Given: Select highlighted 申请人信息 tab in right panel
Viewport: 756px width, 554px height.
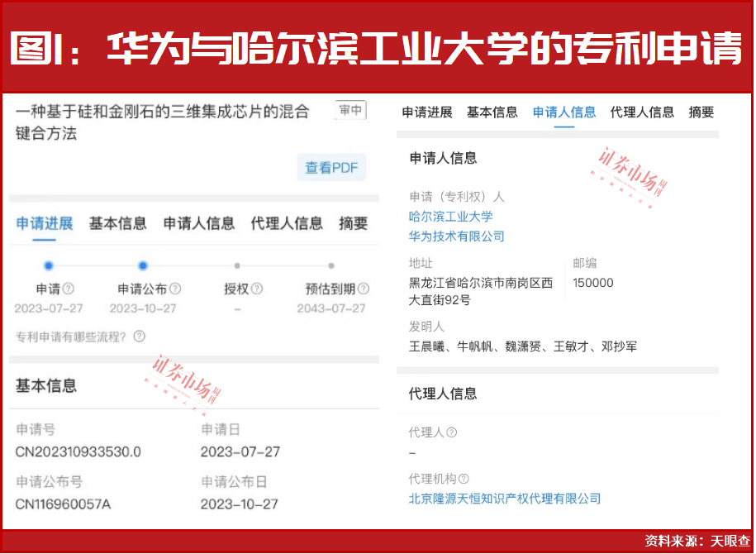Looking at the screenshot, I should click(x=564, y=112).
